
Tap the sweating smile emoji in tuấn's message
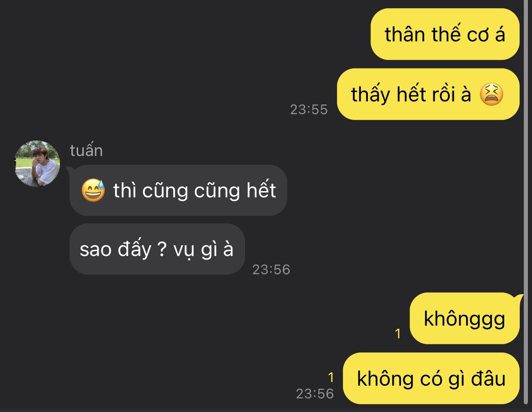coord(93,190)
